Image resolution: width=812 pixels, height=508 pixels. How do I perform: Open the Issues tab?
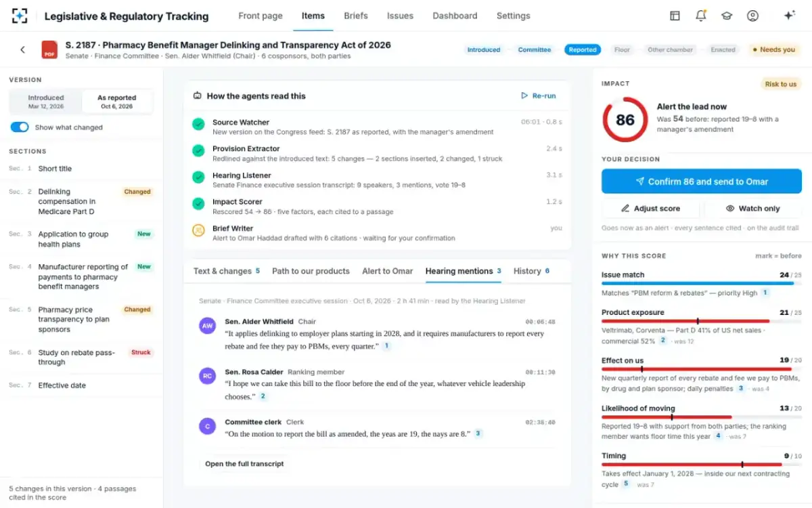tap(400, 16)
